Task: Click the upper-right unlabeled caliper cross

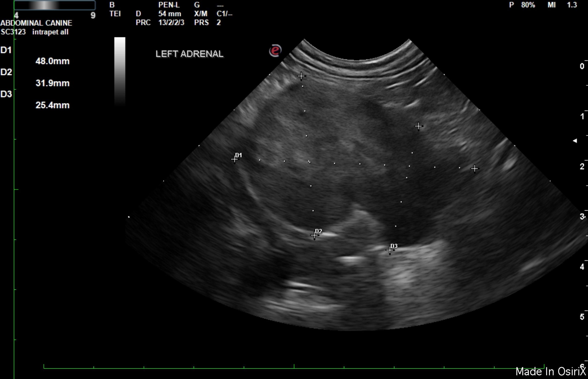Action: click(x=418, y=126)
